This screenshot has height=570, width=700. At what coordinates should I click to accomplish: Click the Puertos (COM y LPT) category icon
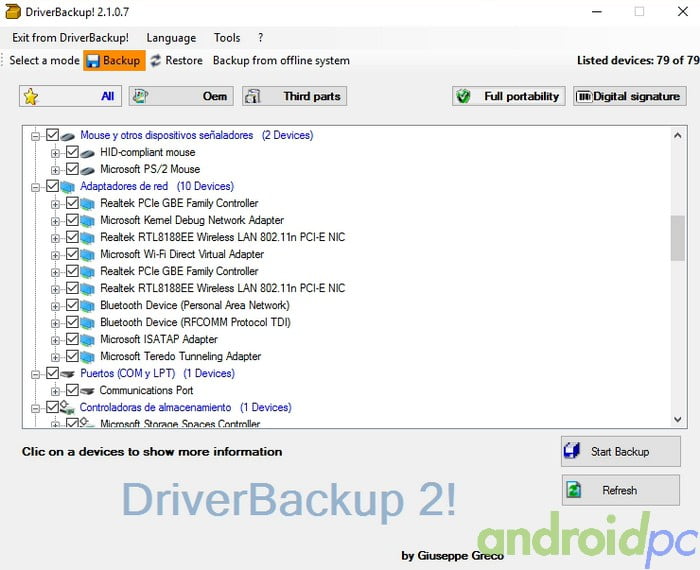[x=67, y=374]
